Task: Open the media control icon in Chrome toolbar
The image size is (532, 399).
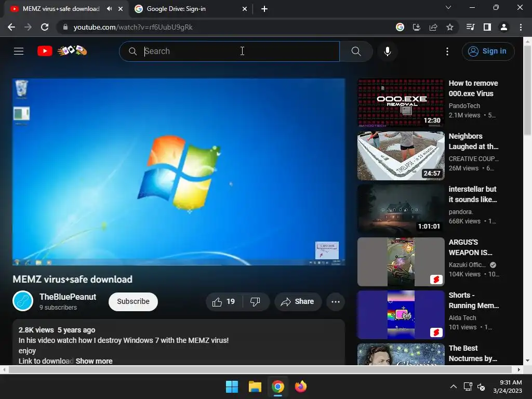Action: click(471, 27)
